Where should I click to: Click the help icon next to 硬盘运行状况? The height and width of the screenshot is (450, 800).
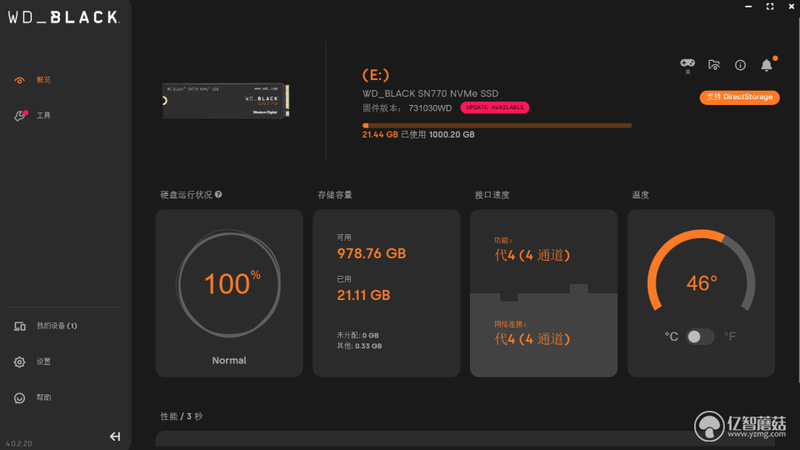click(x=218, y=194)
